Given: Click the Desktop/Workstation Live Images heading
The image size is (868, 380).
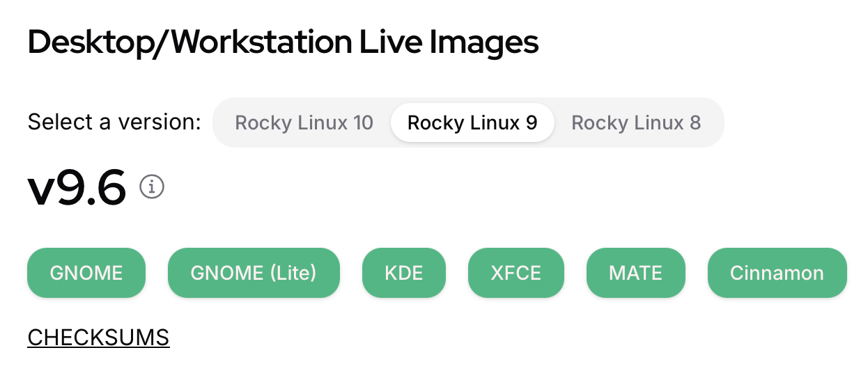Looking at the screenshot, I should pos(283,43).
